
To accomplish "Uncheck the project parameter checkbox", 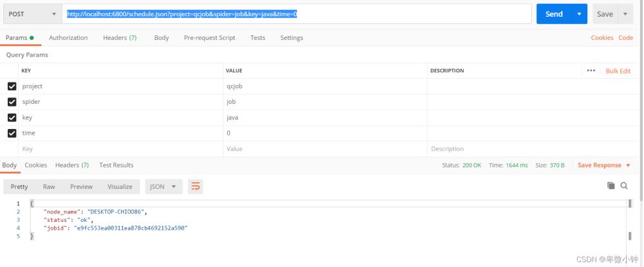I will [x=12, y=86].
